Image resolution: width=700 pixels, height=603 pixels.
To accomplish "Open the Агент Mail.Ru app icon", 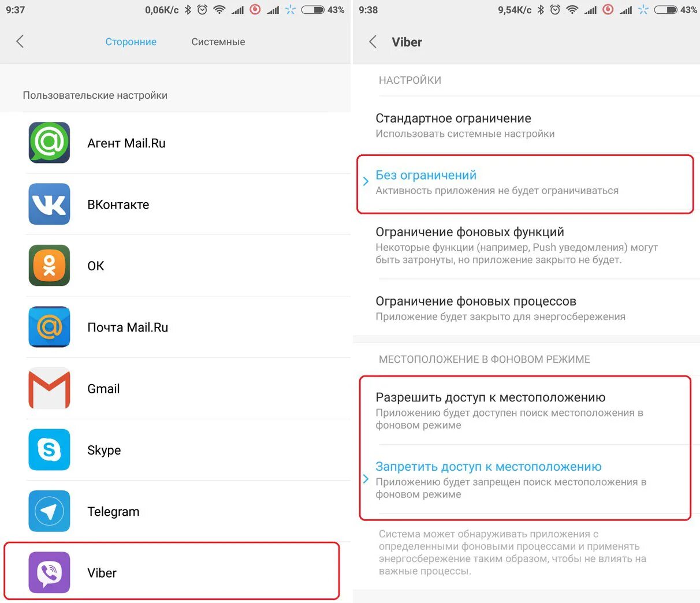I will point(49,143).
